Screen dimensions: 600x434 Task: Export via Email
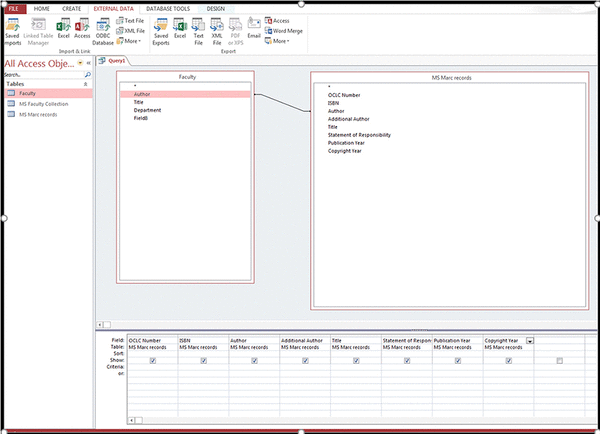[x=254, y=29]
